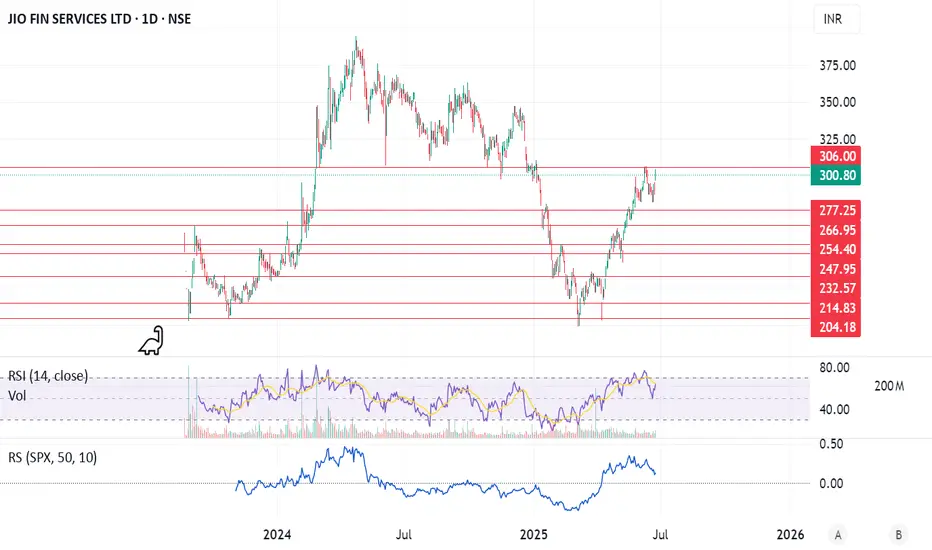
Task: Select the current price 300.80 label
Action: coord(836,175)
